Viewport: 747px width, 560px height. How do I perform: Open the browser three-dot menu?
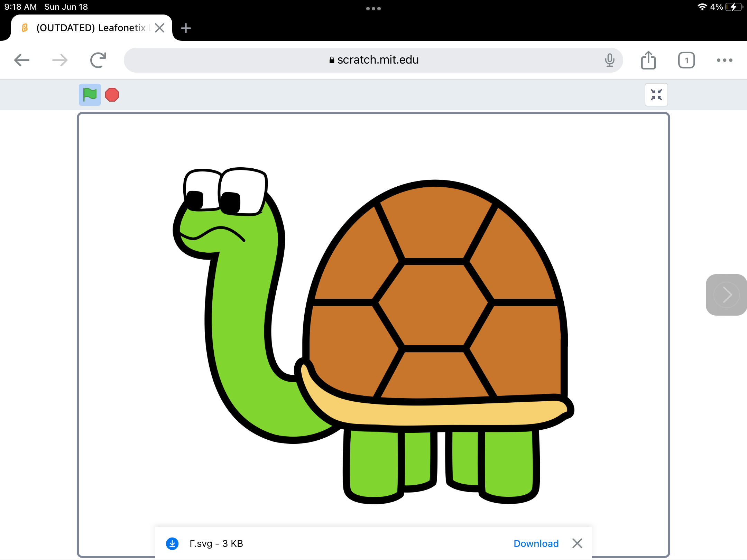pos(725,60)
